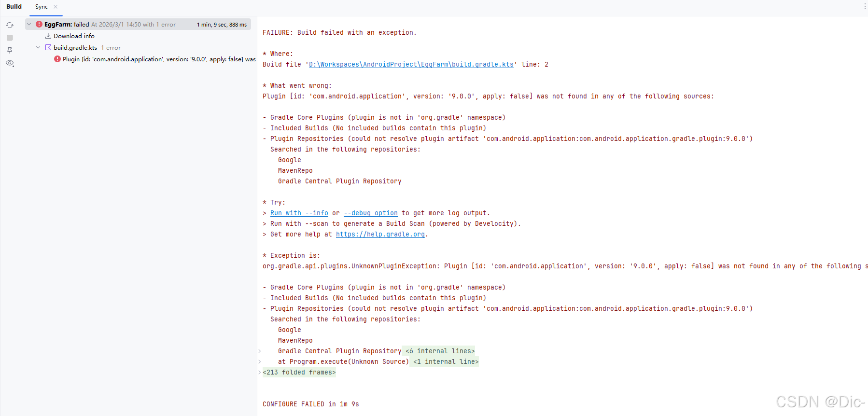The width and height of the screenshot is (868, 416).
Task: Click the 'UnknownPluginException' stack line
Action: (x=565, y=266)
